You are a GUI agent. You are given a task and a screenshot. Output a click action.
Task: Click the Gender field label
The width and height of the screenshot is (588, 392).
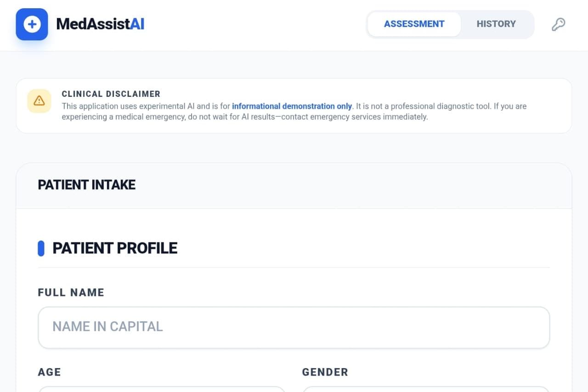[325, 372]
